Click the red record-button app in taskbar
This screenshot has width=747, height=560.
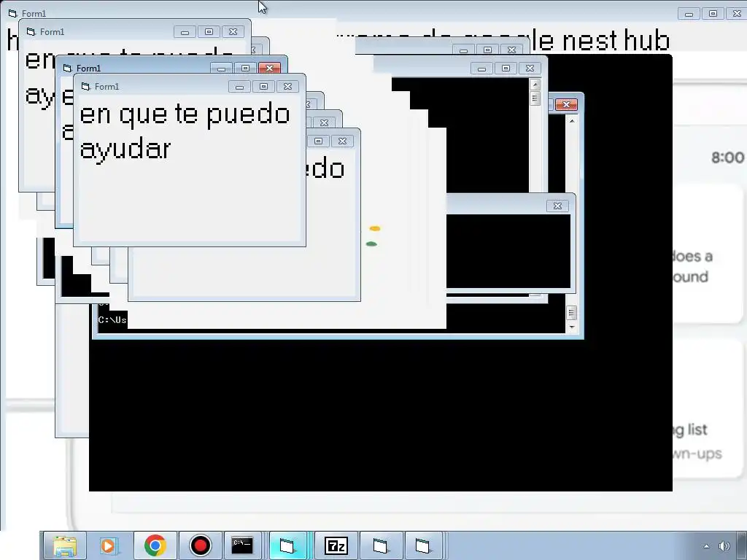point(200,545)
